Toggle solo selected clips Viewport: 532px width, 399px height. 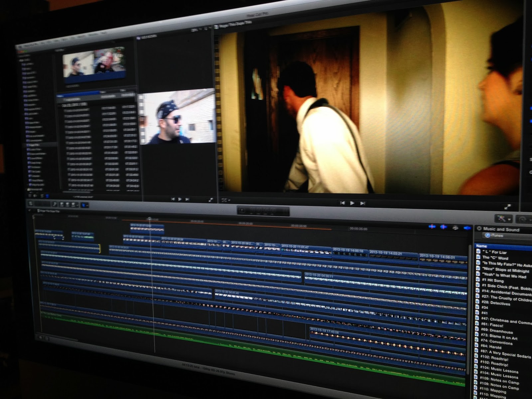455,227
